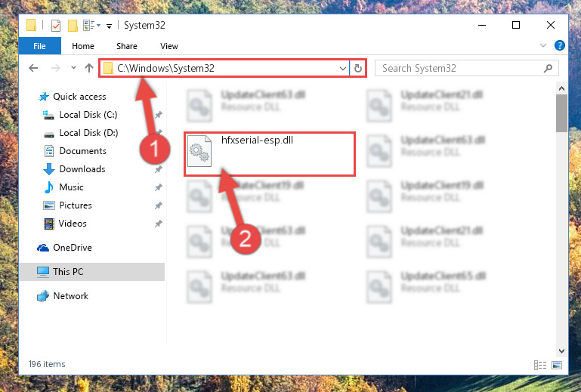The width and height of the screenshot is (581, 392).
Task: Click the title bar folder icon
Action: click(32, 25)
